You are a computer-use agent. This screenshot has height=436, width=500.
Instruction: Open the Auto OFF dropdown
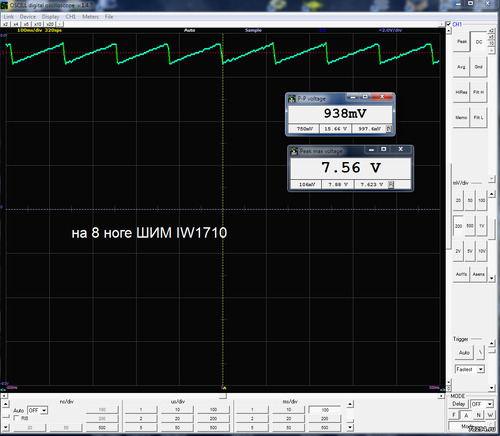point(38,410)
